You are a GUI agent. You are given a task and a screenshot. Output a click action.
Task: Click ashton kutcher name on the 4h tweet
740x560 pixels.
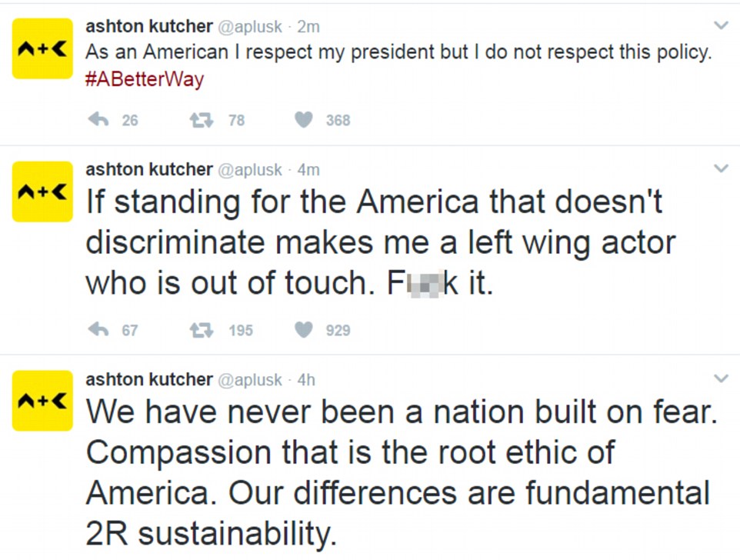(148, 379)
